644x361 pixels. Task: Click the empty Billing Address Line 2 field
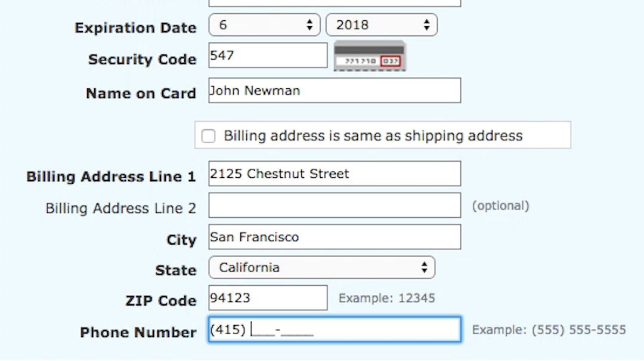[334, 205]
